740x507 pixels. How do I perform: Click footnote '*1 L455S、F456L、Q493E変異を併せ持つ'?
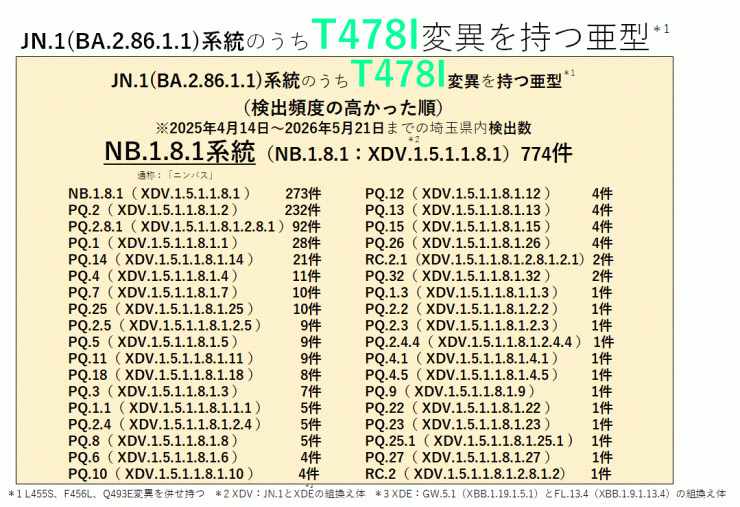pyautogui.click(x=107, y=494)
